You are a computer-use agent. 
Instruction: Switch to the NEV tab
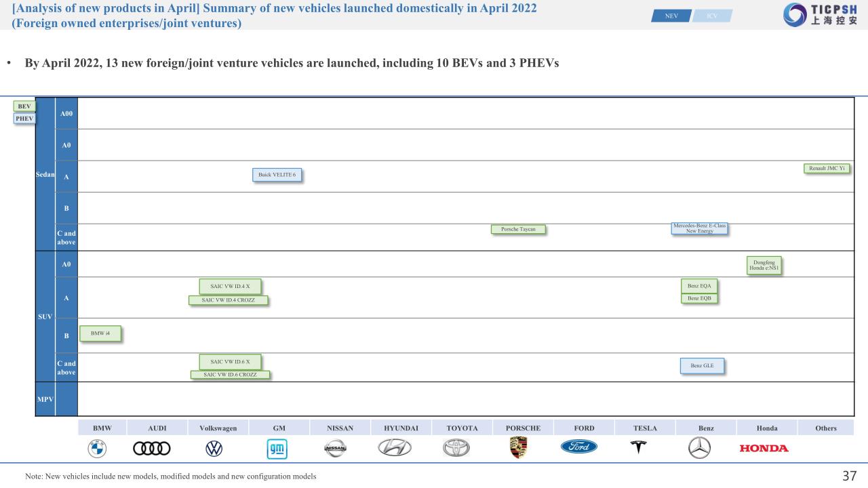671,16
